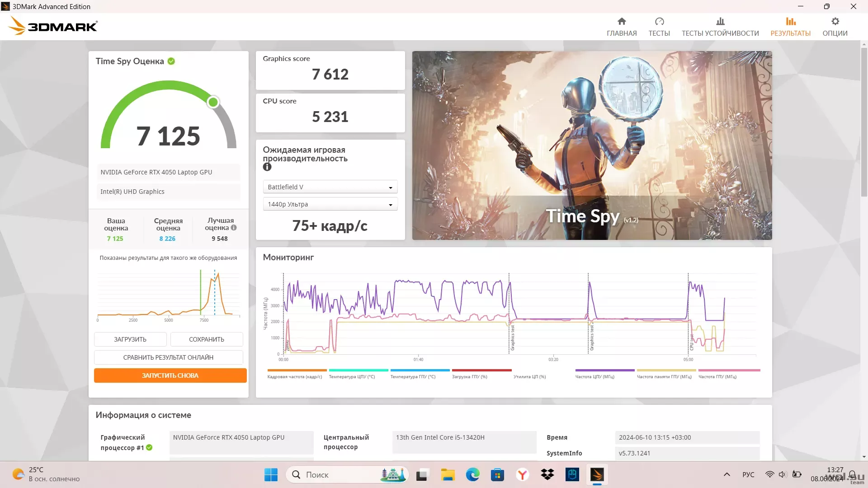This screenshot has height=488, width=868.
Task: Click the average score 8 226
Action: (x=167, y=239)
